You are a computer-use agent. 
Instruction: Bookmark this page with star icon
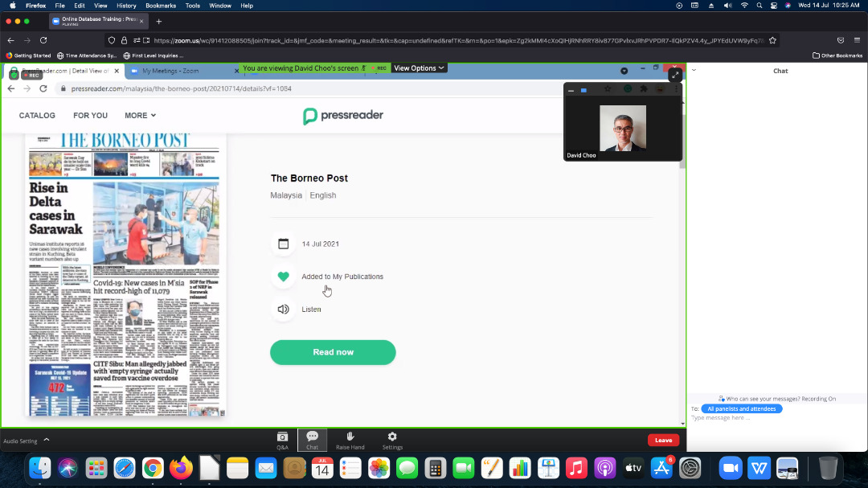[773, 40]
